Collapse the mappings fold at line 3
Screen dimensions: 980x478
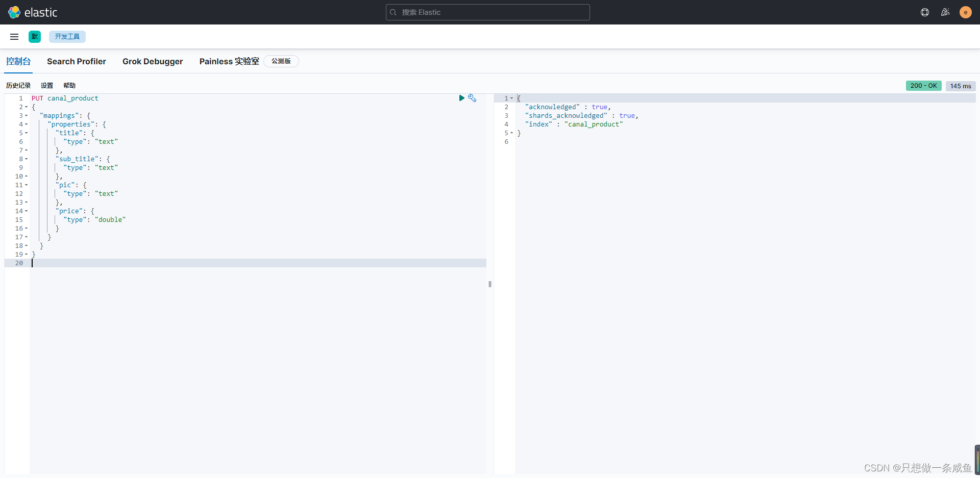coord(27,116)
